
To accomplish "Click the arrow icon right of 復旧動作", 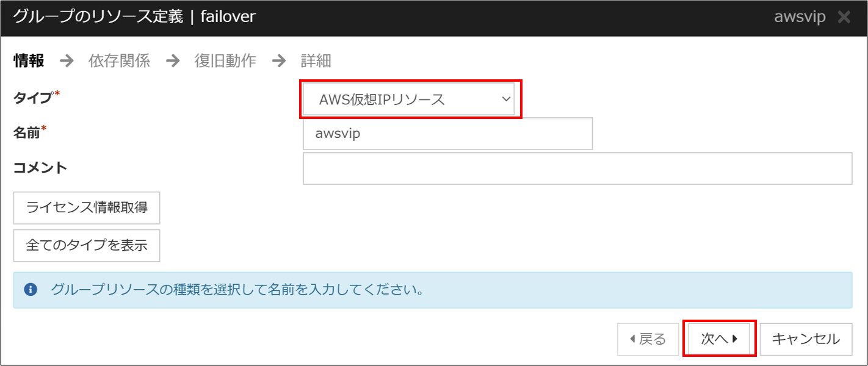I will coord(279,61).
